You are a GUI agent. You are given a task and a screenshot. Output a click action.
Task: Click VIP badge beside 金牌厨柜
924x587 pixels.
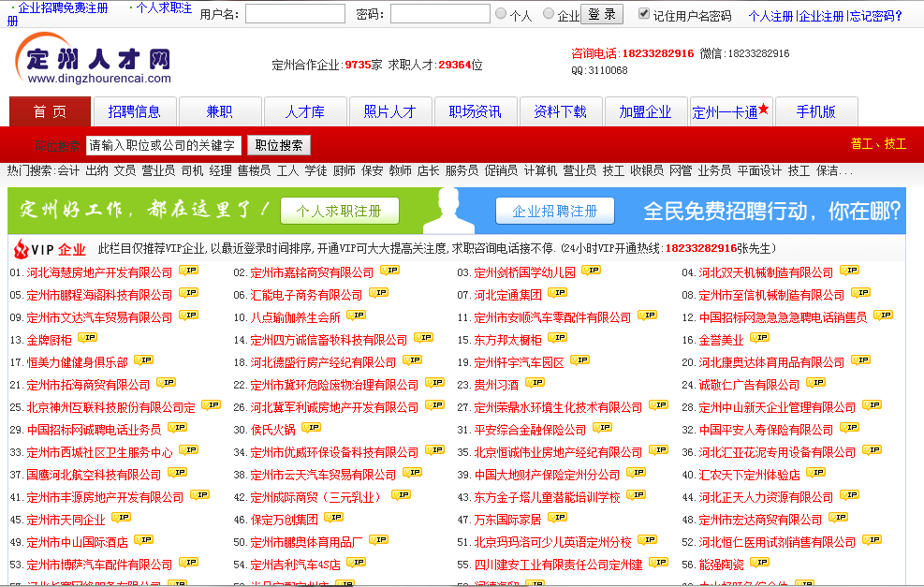pos(88,338)
